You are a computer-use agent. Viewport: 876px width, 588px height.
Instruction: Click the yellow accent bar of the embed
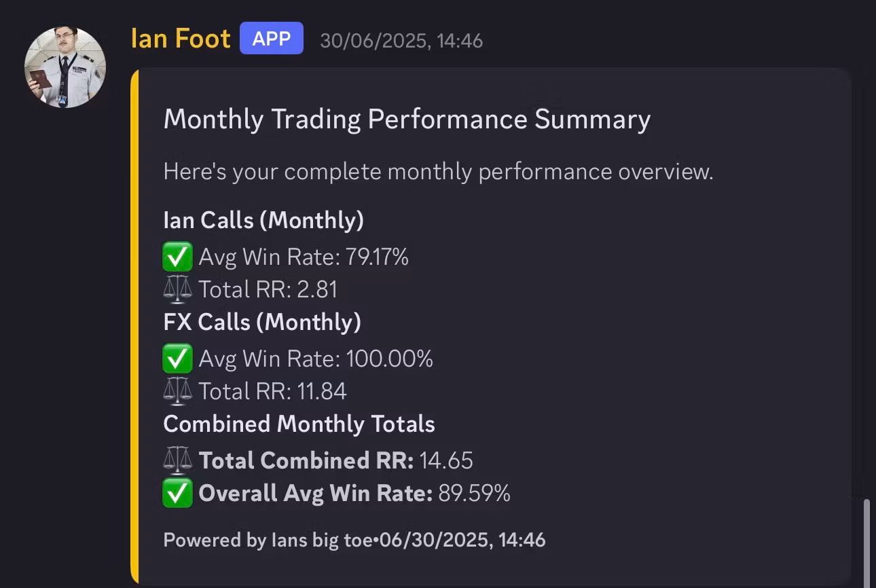pos(134,326)
